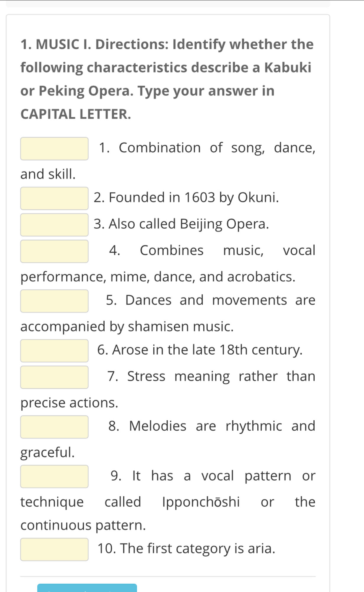Select answer field for Arose in late 18th century
This screenshot has width=364, height=592.
[54, 351]
